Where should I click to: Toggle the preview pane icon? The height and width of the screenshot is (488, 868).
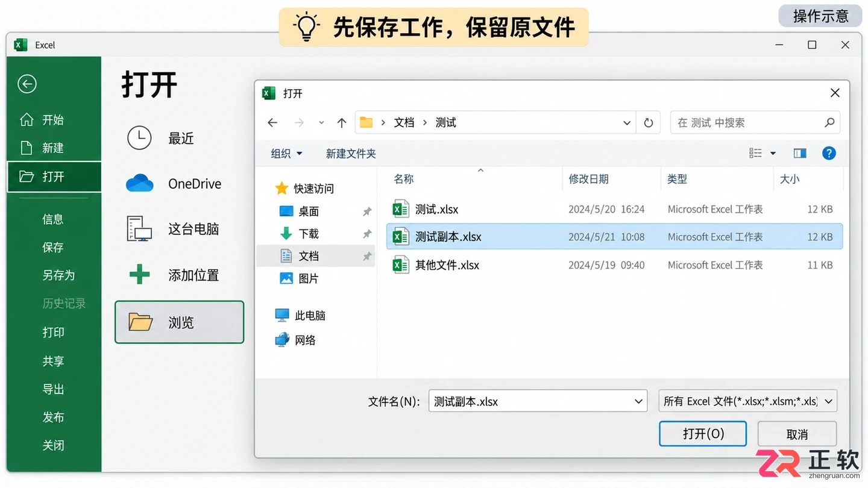point(800,153)
